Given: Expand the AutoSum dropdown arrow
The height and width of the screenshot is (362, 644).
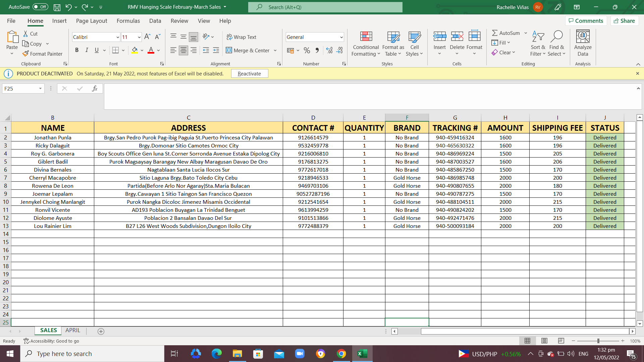Looking at the screenshot, I should point(526,33).
